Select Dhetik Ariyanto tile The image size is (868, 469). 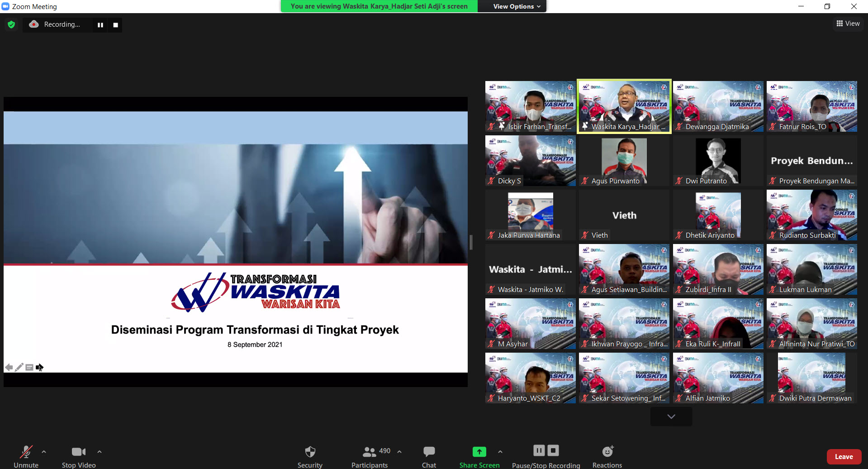pos(718,215)
